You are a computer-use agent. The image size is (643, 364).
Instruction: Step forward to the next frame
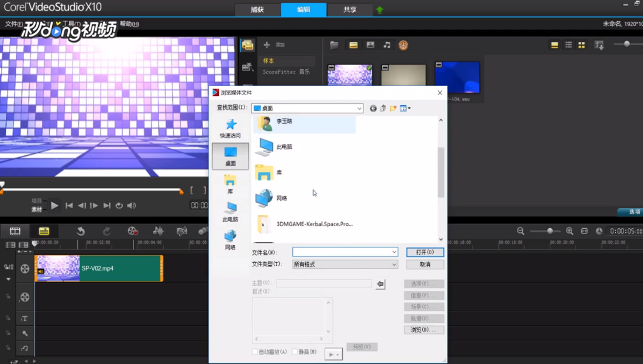tap(94, 206)
